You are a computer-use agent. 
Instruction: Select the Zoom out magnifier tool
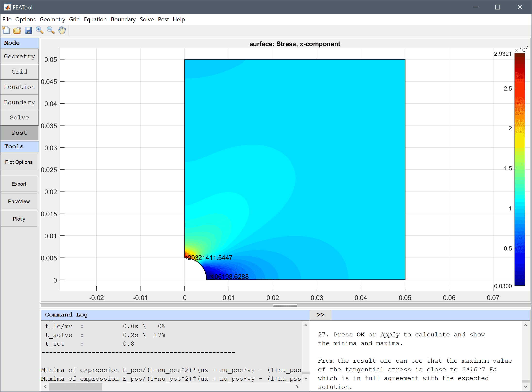(x=51, y=30)
